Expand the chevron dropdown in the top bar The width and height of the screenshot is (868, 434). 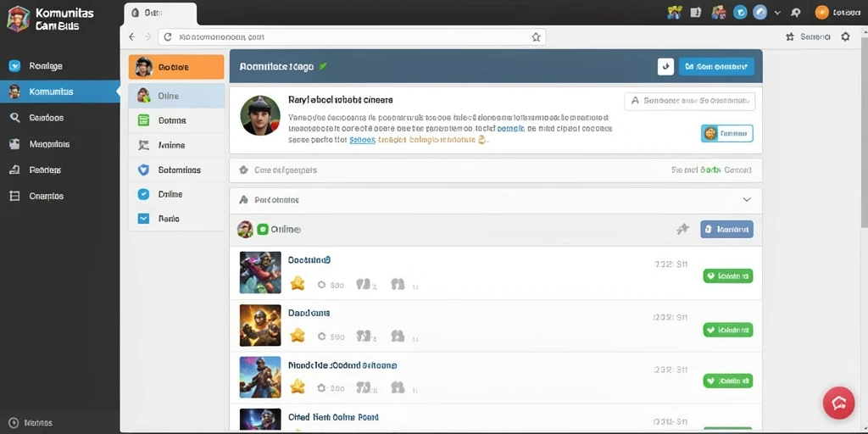coord(777,12)
